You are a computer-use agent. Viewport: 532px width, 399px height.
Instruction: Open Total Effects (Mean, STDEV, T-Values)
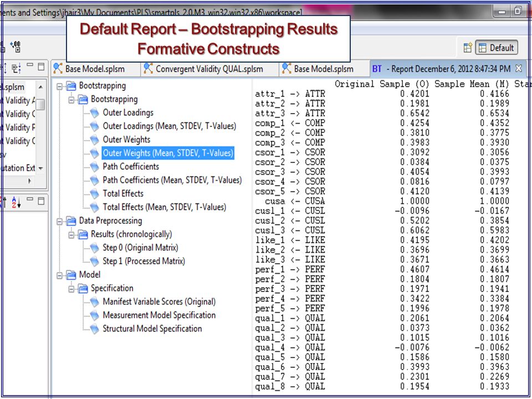point(164,207)
